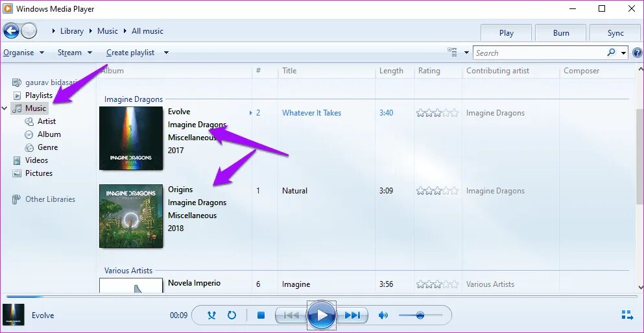Click the gaurav bidasaria library icon

click(x=17, y=82)
